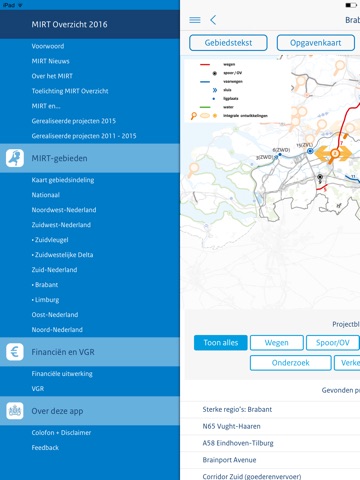Tap the orange arrow project marker on the map
Screen dimensions: 360x480
[x=334, y=154]
